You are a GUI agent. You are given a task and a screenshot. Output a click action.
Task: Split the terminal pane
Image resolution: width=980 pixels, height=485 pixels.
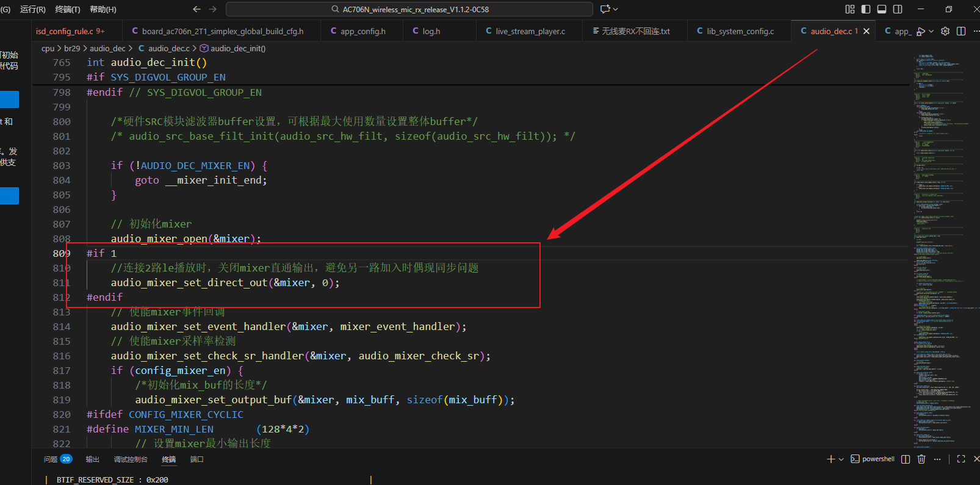[906, 459]
